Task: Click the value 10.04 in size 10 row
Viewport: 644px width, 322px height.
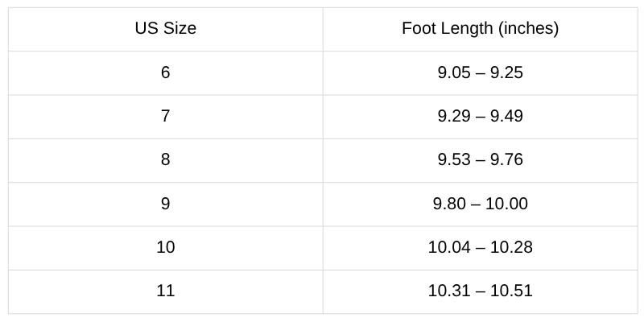Action: [449, 247]
